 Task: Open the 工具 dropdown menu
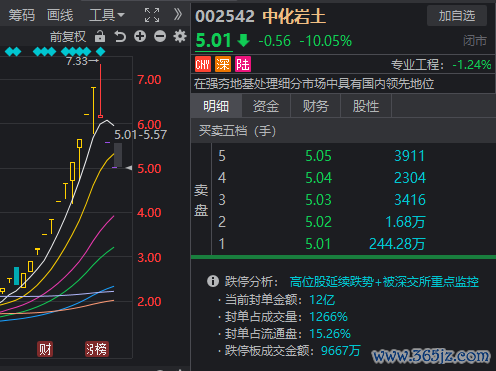[107, 15]
